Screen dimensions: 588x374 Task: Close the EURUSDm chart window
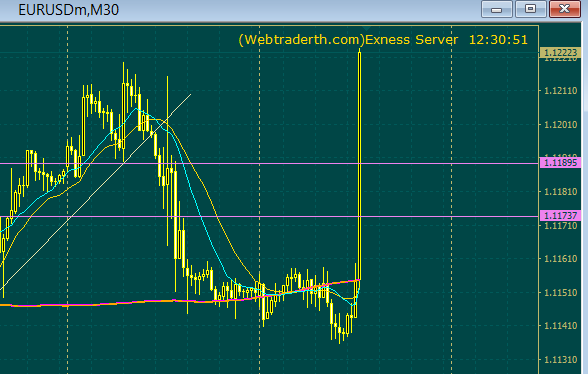[x=565, y=9]
